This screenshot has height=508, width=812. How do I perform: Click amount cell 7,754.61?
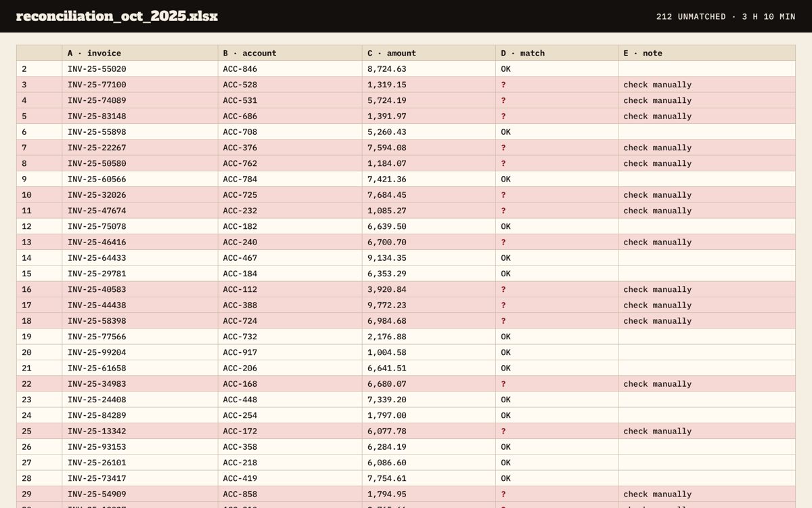point(429,478)
